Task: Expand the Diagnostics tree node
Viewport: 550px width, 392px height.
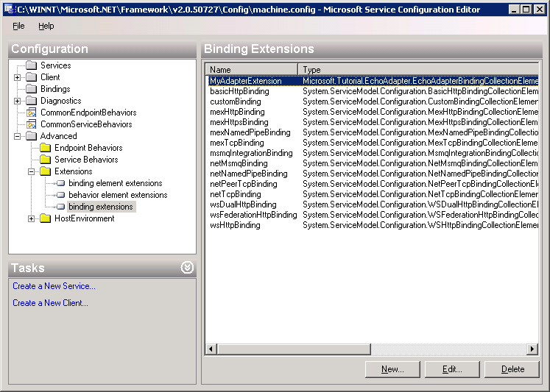Action: (17, 101)
